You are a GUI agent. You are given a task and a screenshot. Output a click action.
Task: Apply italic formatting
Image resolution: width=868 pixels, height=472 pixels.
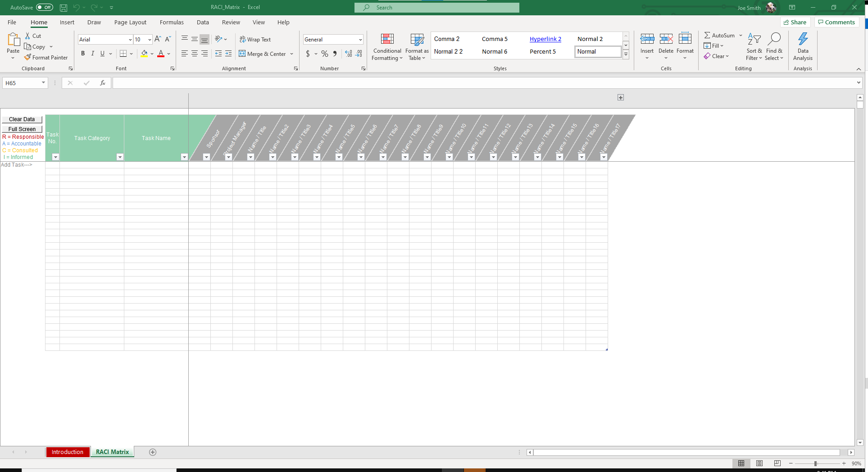93,54
